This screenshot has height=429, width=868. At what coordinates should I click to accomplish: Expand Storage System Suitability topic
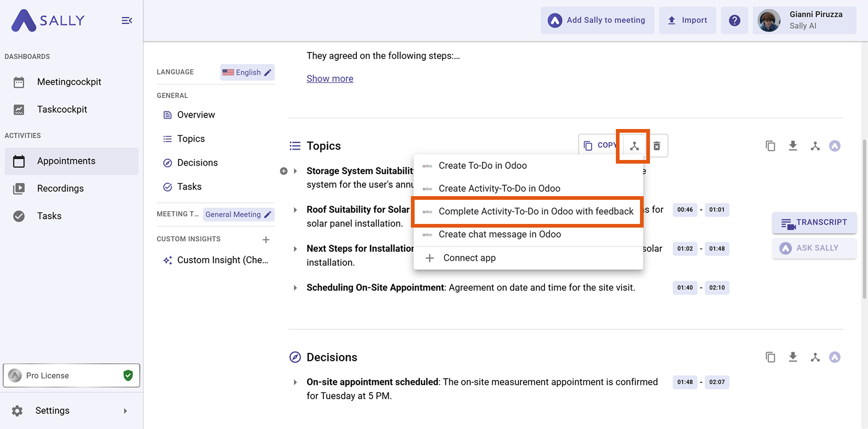[x=295, y=171]
